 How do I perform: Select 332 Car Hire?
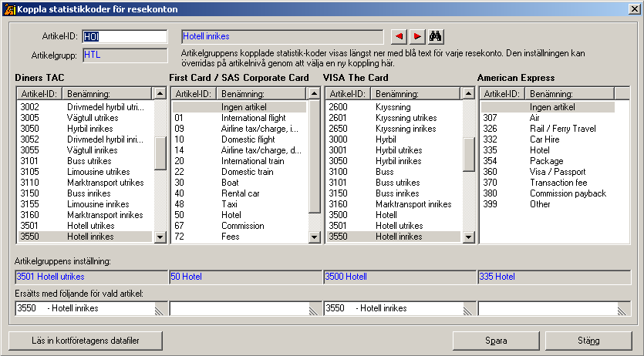548,139
